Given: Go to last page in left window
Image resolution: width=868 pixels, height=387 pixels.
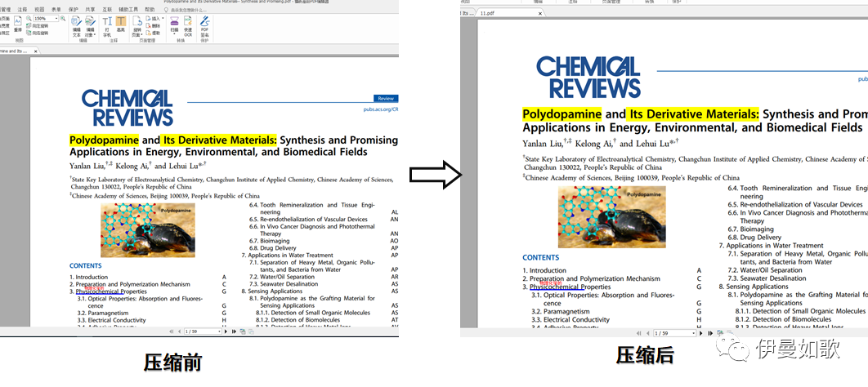Looking at the screenshot, I should [234, 331].
